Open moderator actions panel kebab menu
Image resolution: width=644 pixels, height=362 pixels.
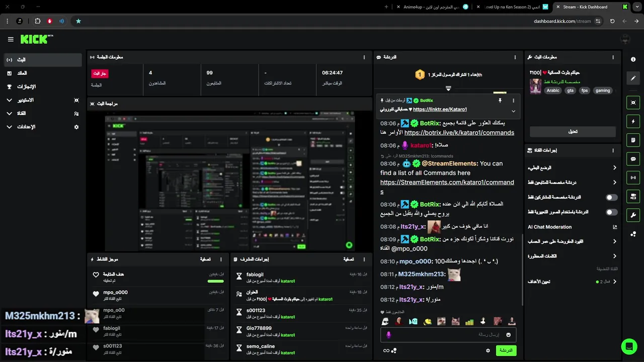[x=364, y=259]
